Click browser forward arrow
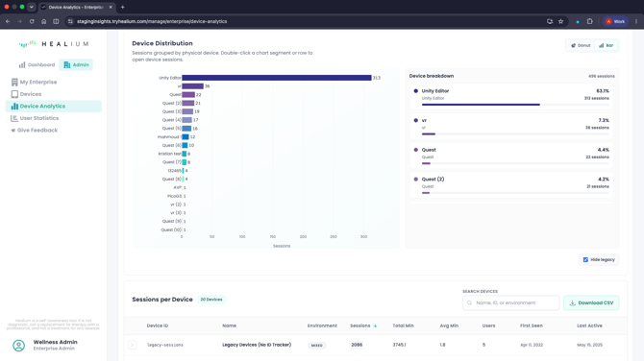This screenshot has height=361, width=644. click(20, 21)
